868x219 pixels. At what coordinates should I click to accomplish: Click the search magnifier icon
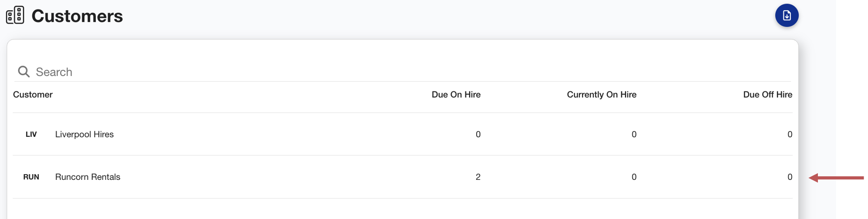click(x=24, y=72)
